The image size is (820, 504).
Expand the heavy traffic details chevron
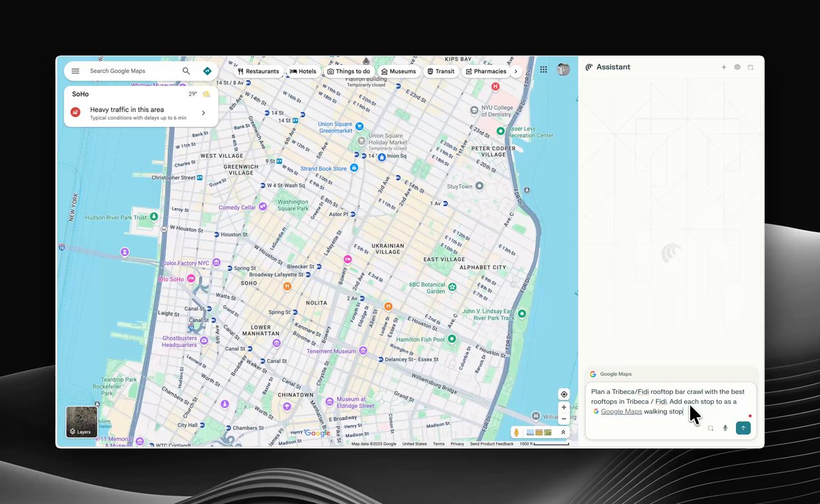[x=203, y=113]
